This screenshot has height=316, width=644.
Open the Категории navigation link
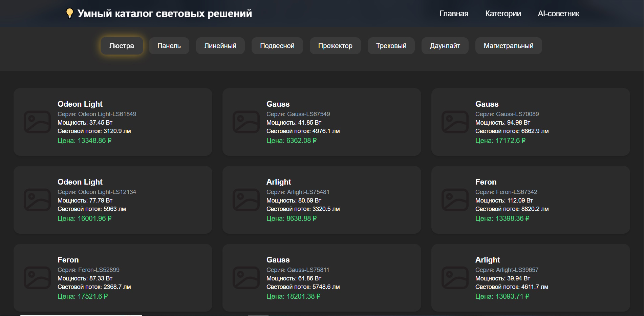tap(503, 14)
